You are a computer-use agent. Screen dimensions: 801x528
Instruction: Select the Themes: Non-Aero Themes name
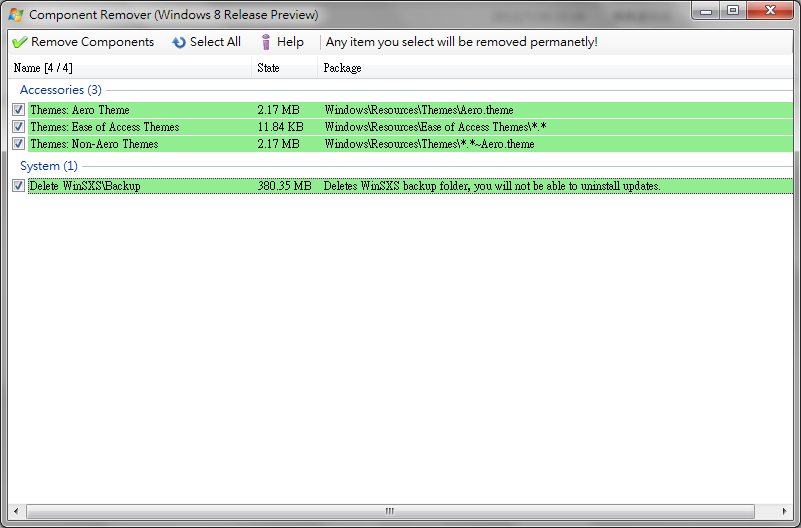click(x=94, y=144)
